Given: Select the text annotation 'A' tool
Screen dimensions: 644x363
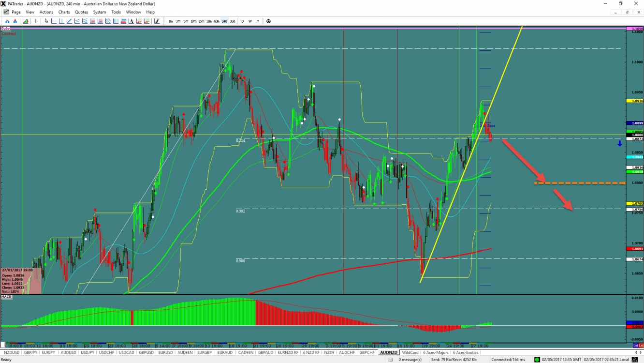Looking at the screenshot, I should [131, 21].
